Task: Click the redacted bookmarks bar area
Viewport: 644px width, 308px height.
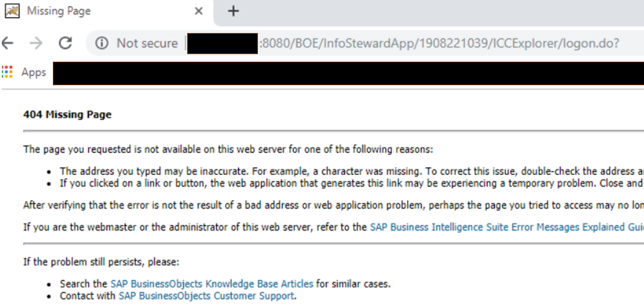Action: click(x=348, y=73)
